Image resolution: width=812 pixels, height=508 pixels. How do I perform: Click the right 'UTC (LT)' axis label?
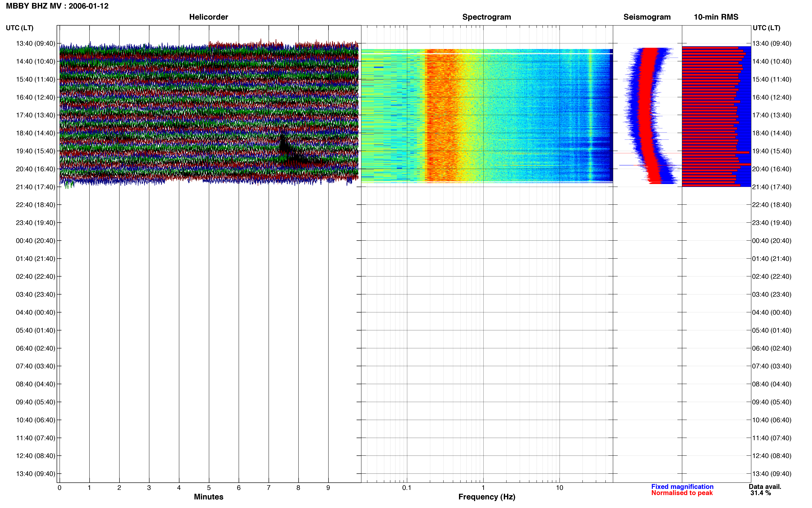[x=766, y=28]
